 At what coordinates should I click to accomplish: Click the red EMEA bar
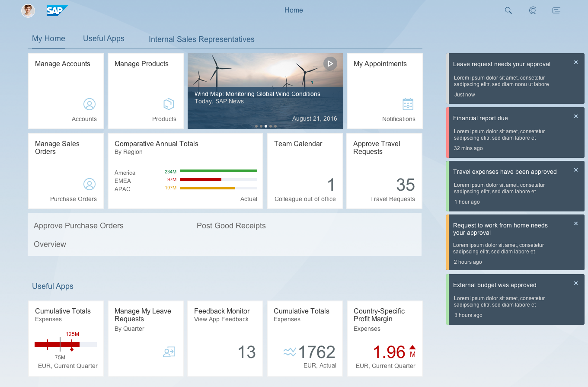201,179
